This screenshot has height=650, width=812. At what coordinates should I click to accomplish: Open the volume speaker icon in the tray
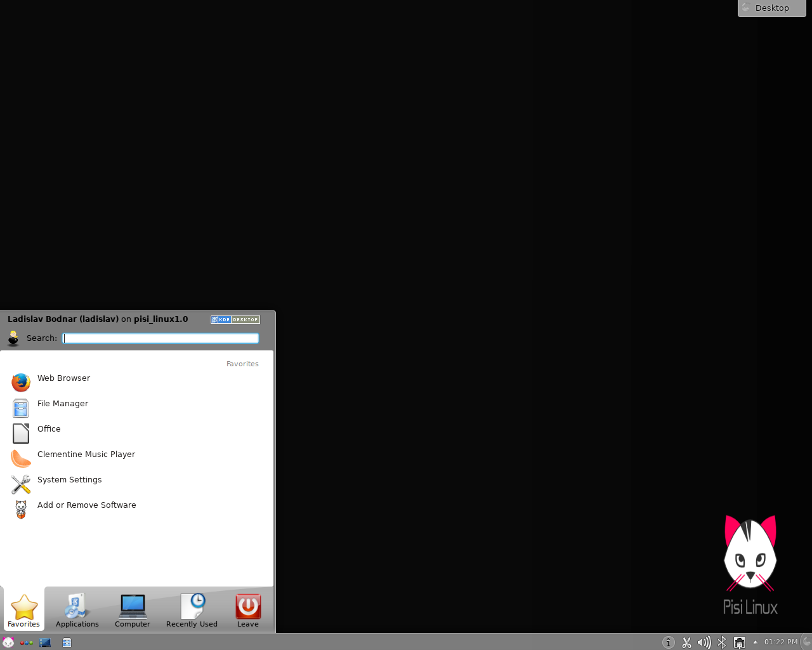click(x=704, y=642)
